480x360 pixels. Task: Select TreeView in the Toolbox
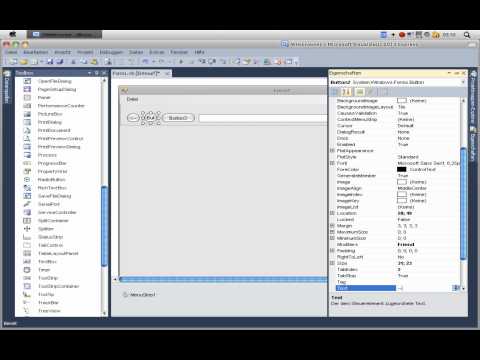pyautogui.click(x=49, y=311)
